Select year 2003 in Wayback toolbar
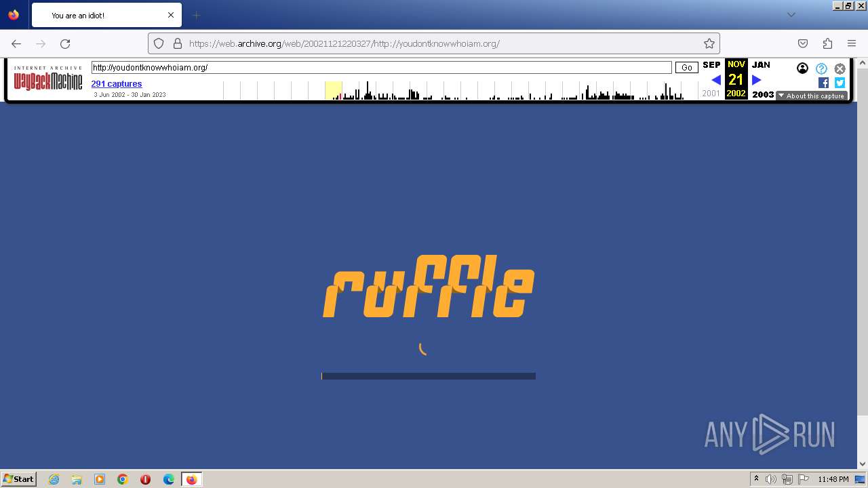 click(x=763, y=94)
